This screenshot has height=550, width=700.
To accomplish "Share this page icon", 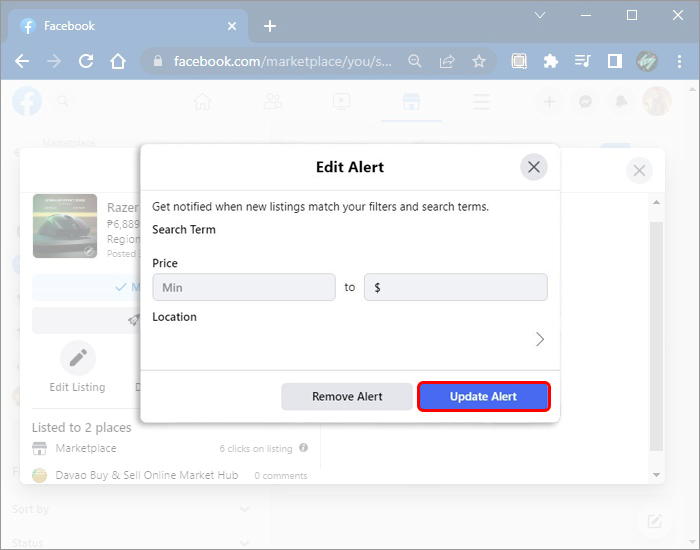I will pyautogui.click(x=447, y=61).
